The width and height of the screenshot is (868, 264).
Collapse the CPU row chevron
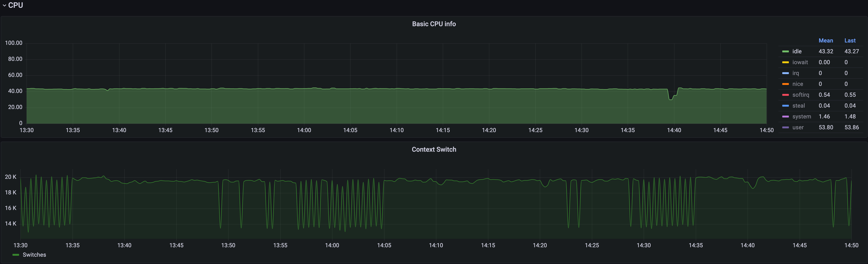pos(4,5)
